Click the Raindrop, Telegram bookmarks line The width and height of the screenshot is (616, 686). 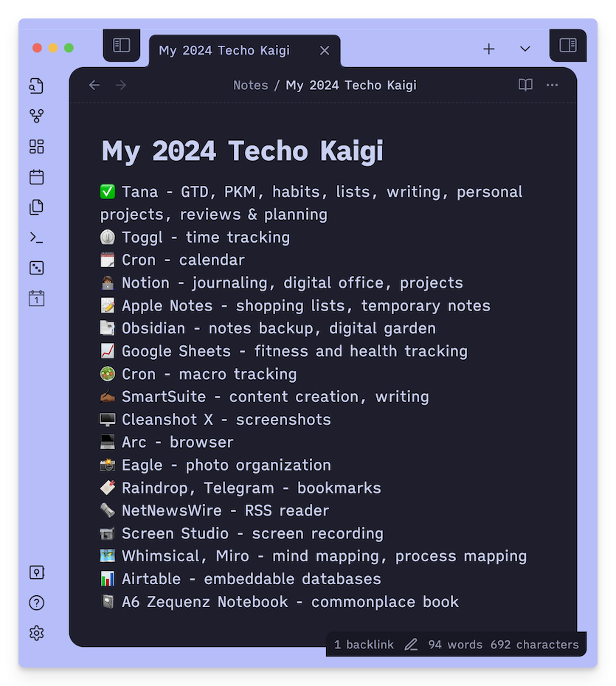(240, 488)
